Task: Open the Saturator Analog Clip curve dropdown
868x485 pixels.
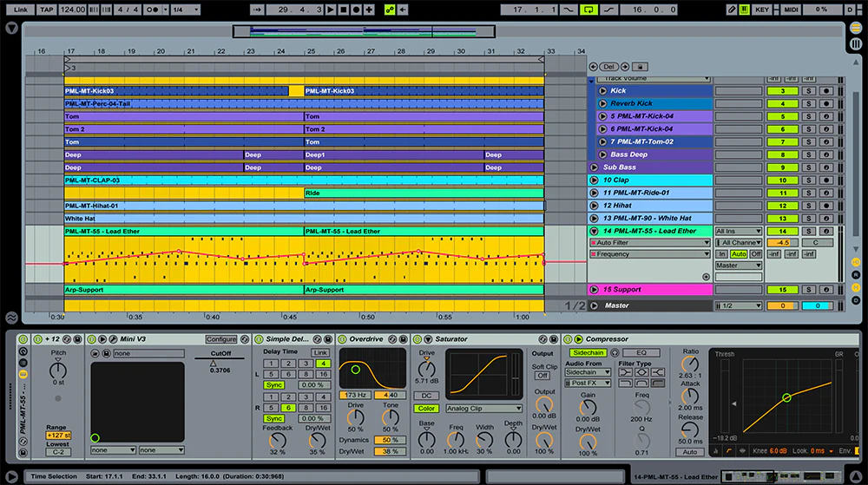Action: tap(483, 408)
